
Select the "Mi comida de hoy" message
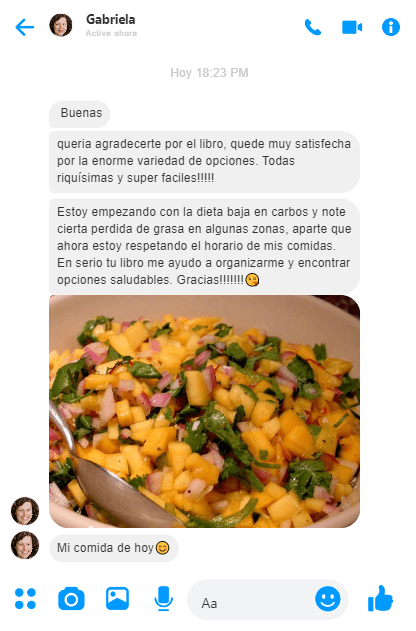pyautogui.click(x=114, y=548)
